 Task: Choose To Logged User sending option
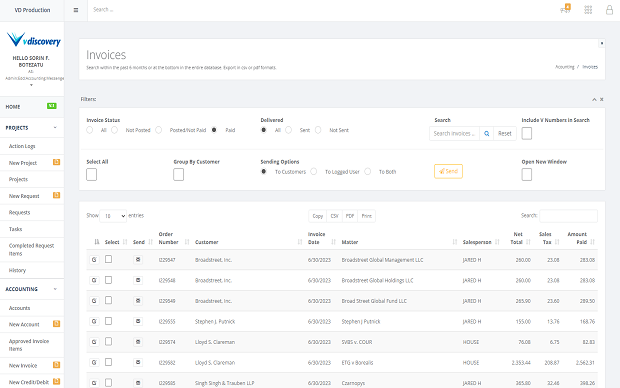tap(314, 172)
